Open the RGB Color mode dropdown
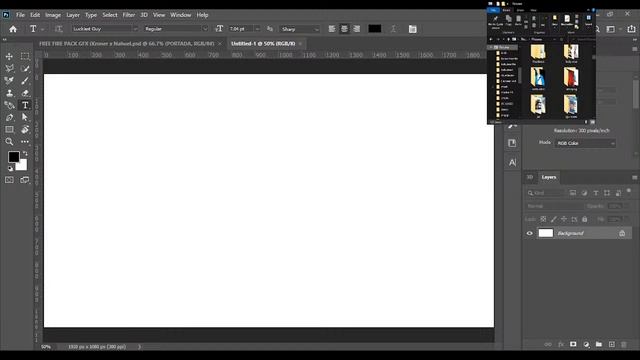The height and width of the screenshot is (360, 640). 584,143
